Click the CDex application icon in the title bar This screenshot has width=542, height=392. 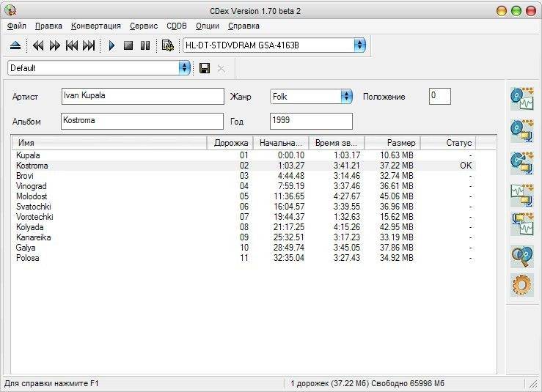point(11,11)
